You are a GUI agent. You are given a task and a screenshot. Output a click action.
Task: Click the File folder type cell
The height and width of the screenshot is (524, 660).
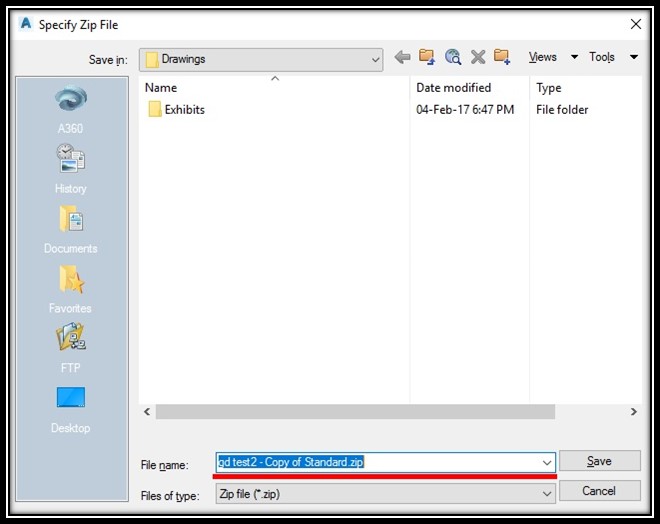tap(562, 109)
